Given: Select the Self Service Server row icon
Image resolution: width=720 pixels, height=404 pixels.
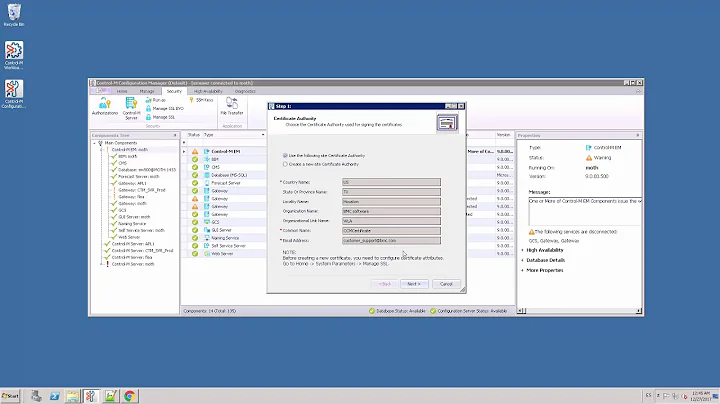Looking at the screenshot, I should pos(207,246).
